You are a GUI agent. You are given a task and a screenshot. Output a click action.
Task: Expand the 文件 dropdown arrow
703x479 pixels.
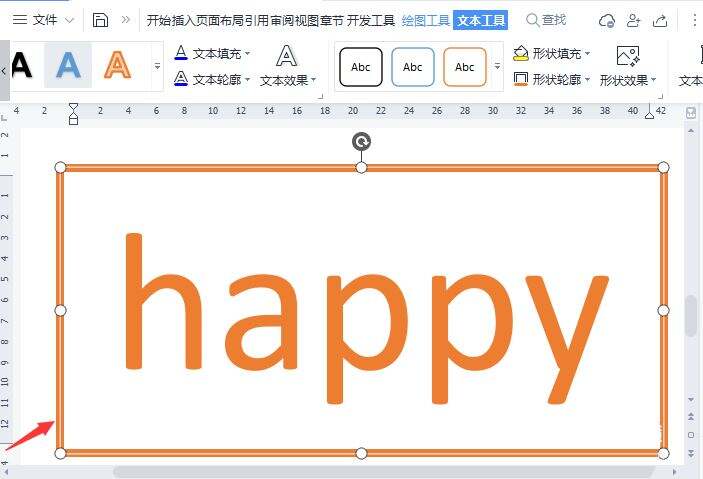tap(69, 20)
